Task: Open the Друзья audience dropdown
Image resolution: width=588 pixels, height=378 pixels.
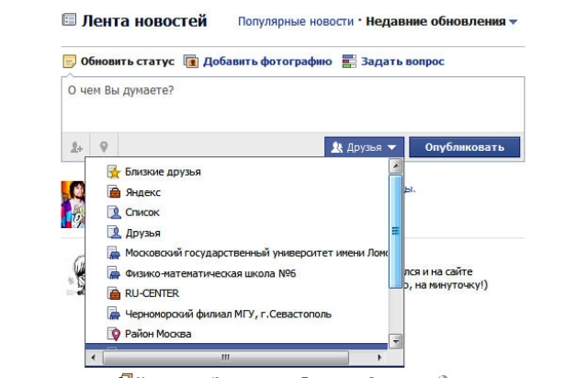Action: point(365,146)
